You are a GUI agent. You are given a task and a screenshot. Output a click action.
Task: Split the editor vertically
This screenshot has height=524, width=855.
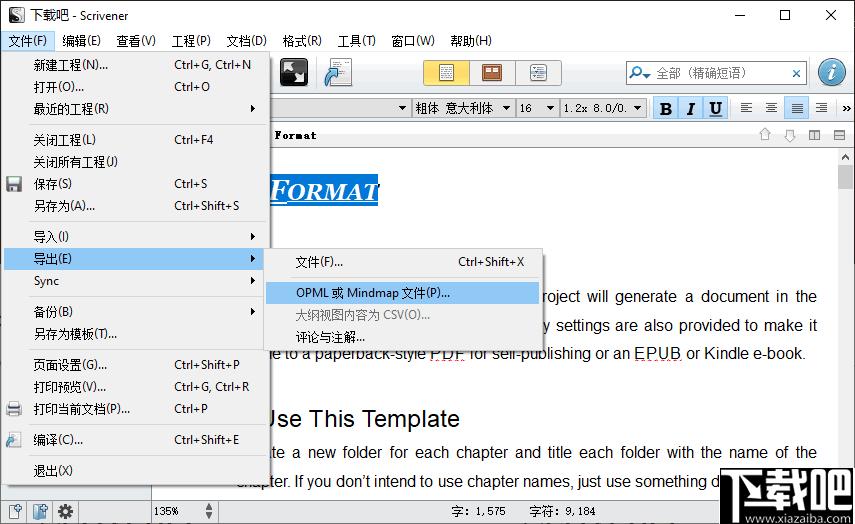(x=814, y=135)
